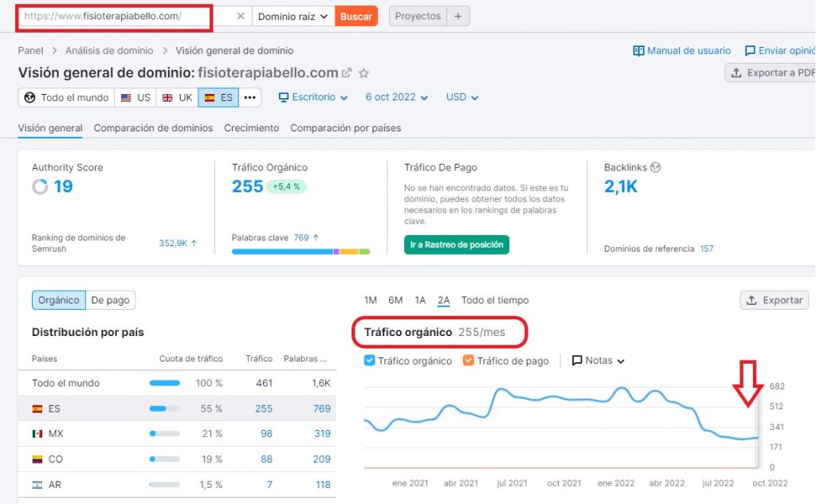Open the Manual de usuario via its book icon
The height and width of the screenshot is (504, 816).
coord(639,50)
